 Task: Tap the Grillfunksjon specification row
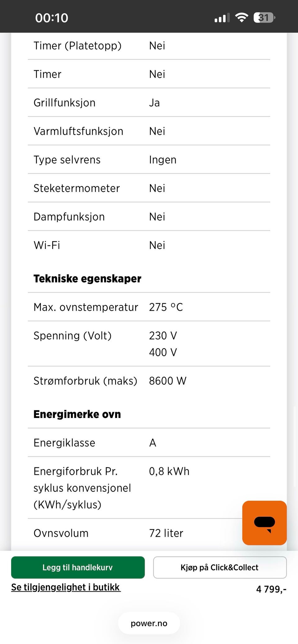click(x=149, y=103)
